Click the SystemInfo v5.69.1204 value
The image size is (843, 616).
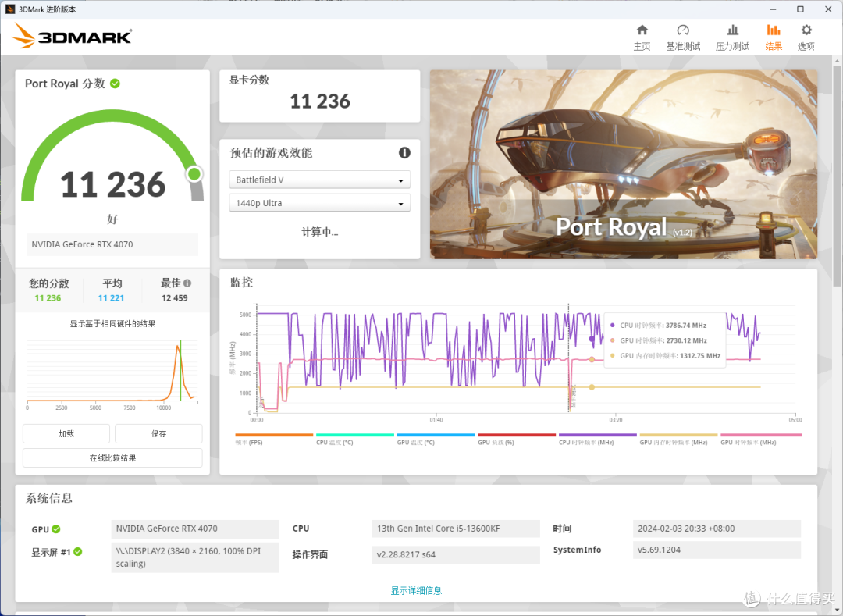[x=717, y=550]
